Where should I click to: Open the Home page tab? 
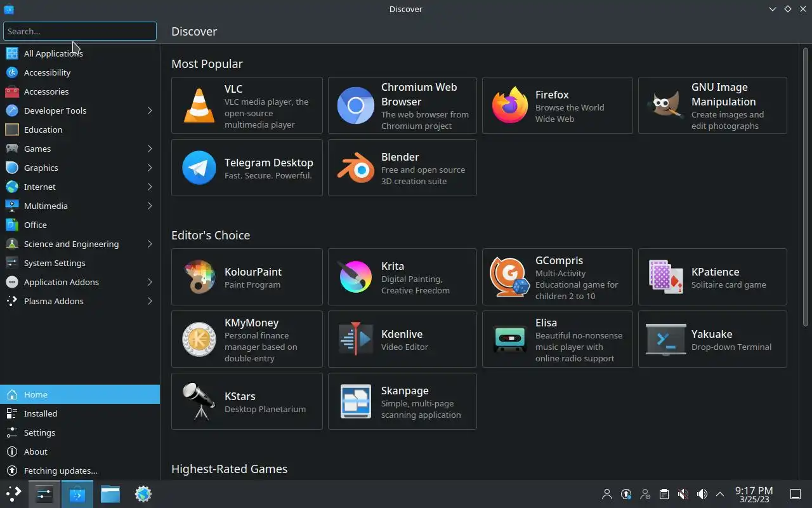click(80, 394)
